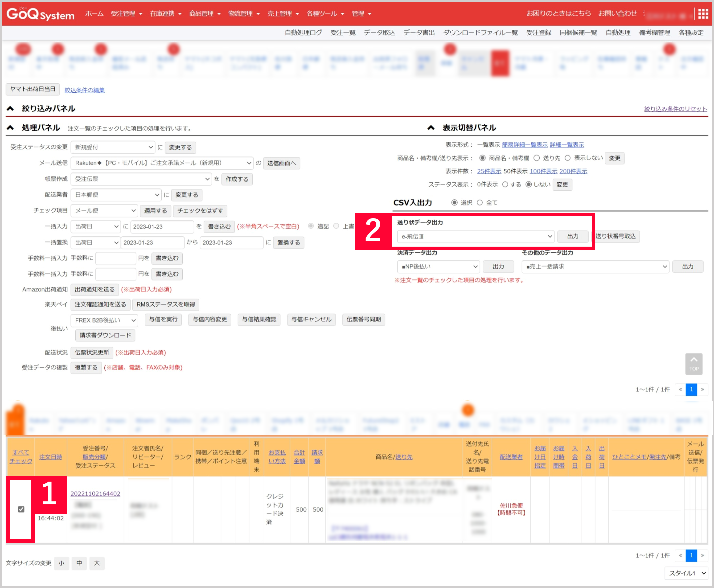714x588 pixels.
Task: Open the apps grid icon
Action: pyautogui.click(x=703, y=14)
